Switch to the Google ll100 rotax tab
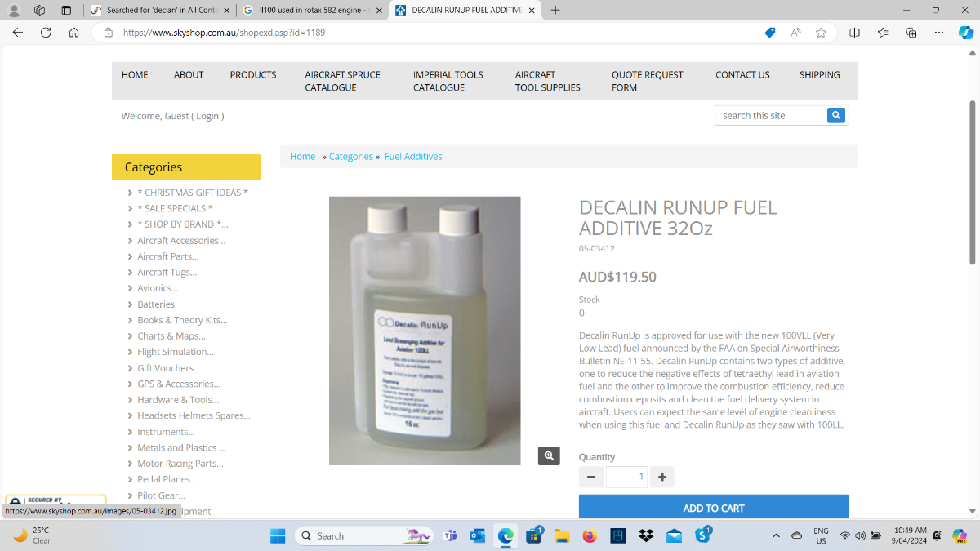The width and height of the screenshot is (980, 551). tap(312, 10)
